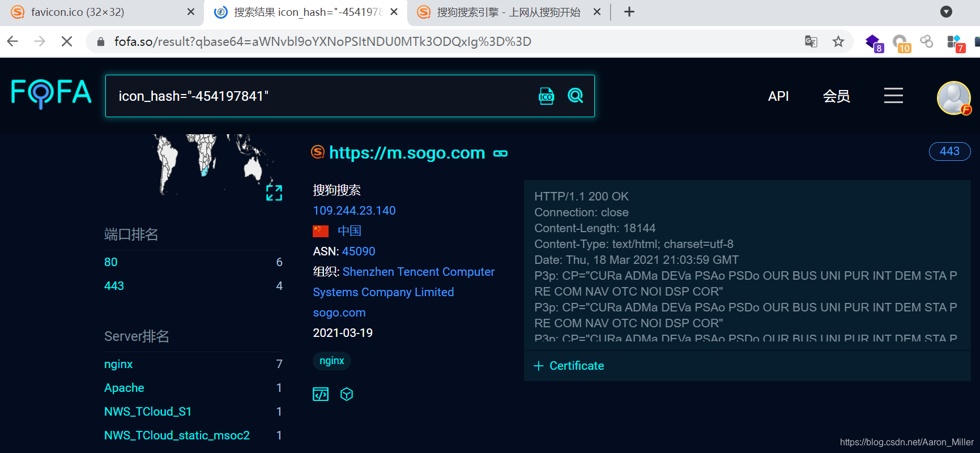Filter by Apache server
Screen dimensions: 980x453
124,388
